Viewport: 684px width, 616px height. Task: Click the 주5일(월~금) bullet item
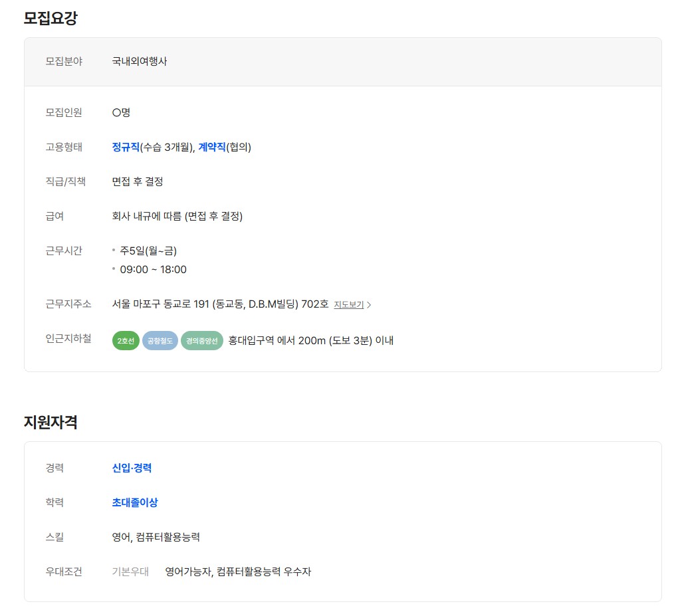pyautogui.click(x=148, y=251)
